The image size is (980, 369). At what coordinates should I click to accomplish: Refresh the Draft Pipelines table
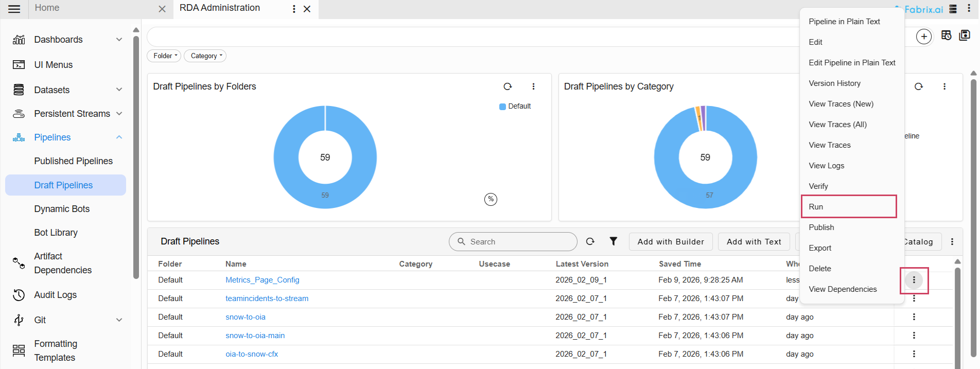pyautogui.click(x=590, y=241)
